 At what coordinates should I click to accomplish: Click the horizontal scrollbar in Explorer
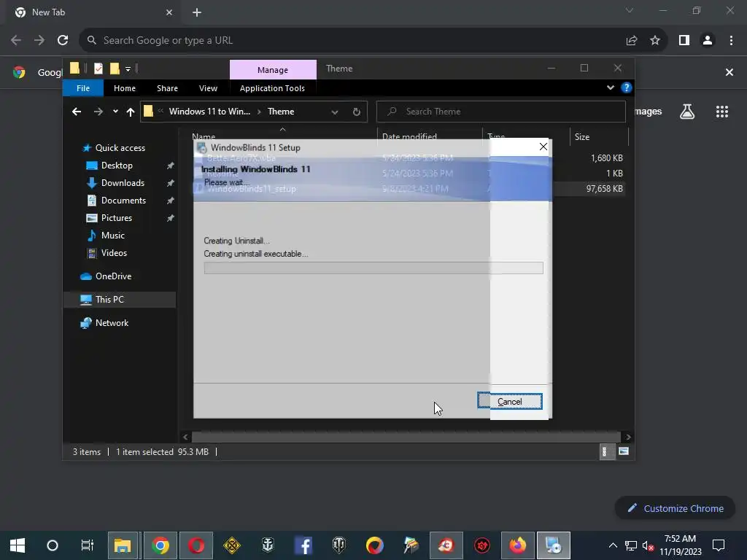click(406, 437)
